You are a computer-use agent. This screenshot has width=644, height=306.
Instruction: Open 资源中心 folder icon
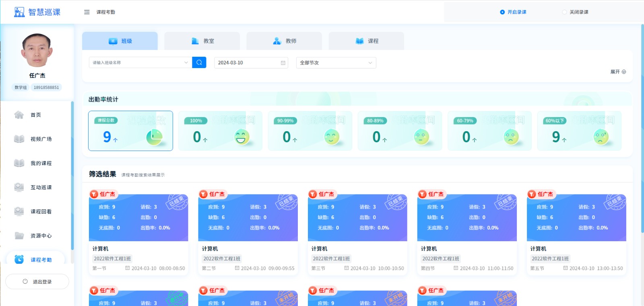pos(19,236)
